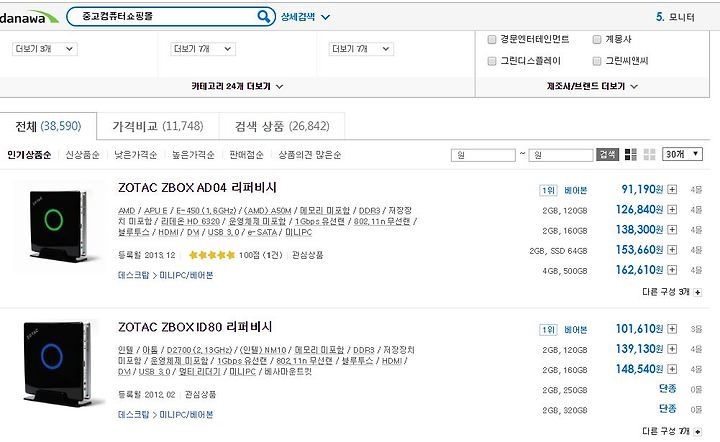
Task: Sort by 상품의견 많은순
Action: (x=309, y=155)
